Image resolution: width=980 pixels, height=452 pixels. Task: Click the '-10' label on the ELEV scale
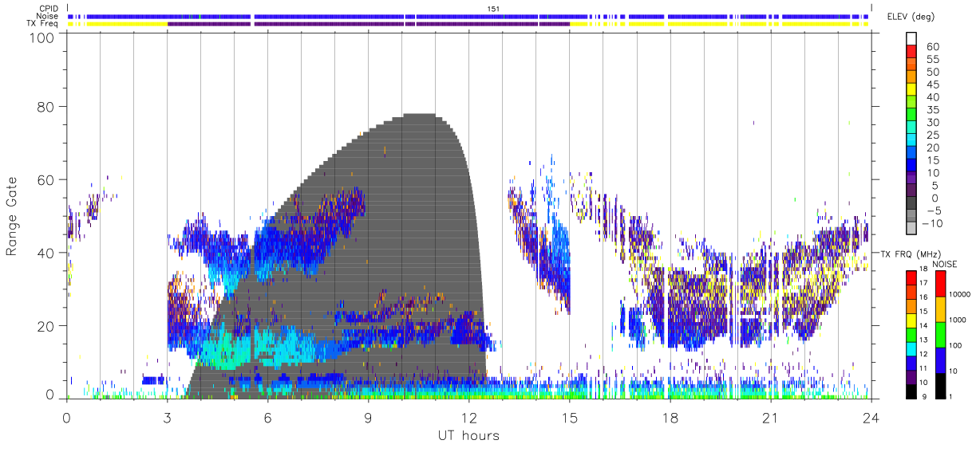[x=931, y=223]
